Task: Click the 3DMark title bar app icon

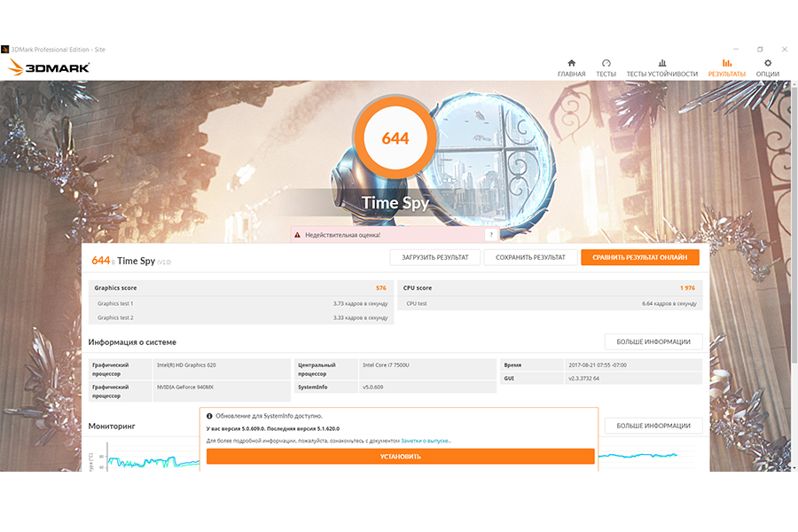Action: pyautogui.click(x=5, y=50)
